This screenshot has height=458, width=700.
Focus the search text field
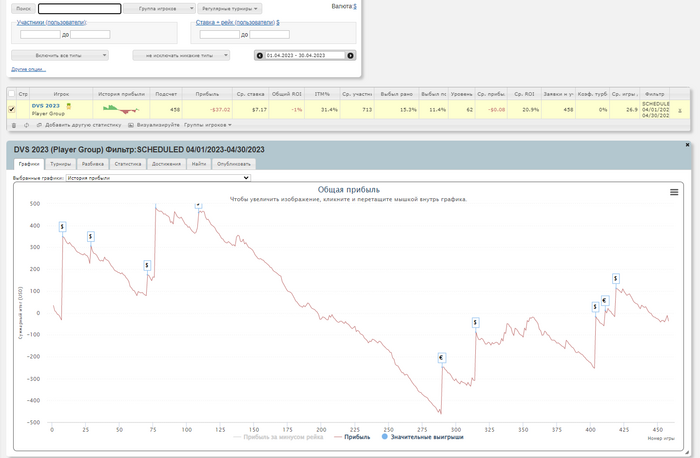coord(79,8)
